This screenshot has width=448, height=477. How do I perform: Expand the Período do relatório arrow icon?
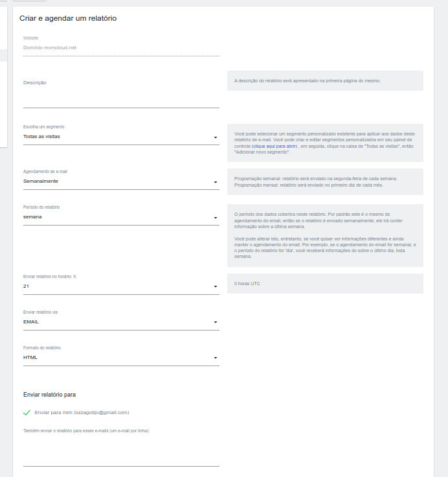point(215,218)
